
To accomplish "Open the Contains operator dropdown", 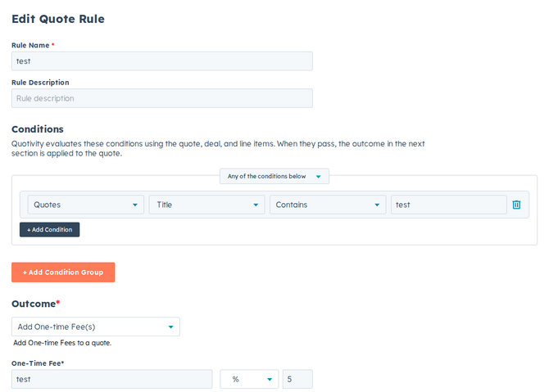I will (x=328, y=205).
